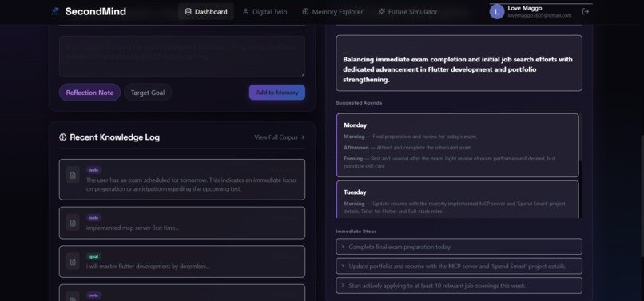This screenshot has height=301, width=644.
Task: Click document icon of the exam note entry
Action: [x=73, y=175]
